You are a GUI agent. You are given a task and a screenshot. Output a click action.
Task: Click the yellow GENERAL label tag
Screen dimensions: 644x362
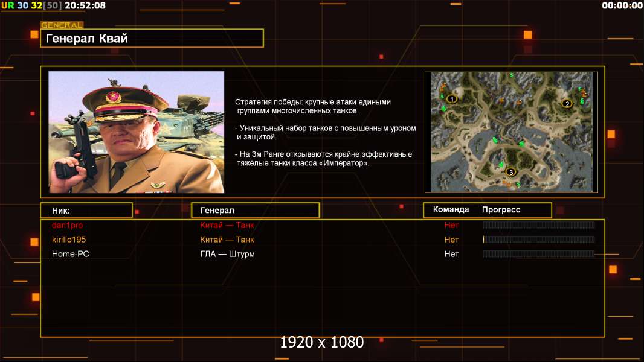coord(62,25)
